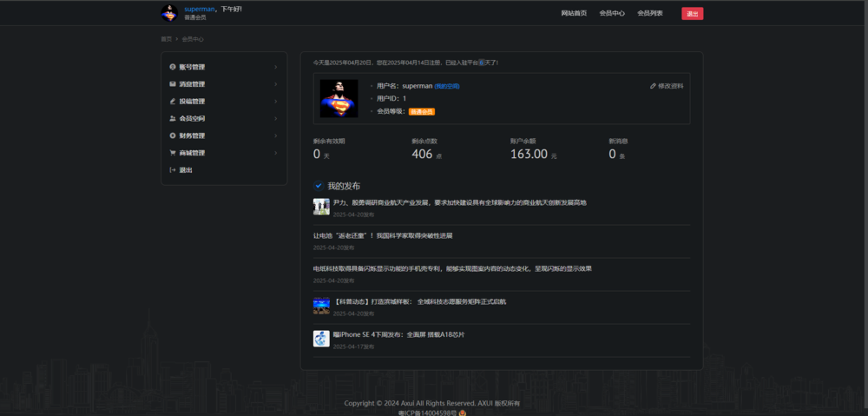The width and height of the screenshot is (868, 416).
Task: Click the 会员空间 people icon
Action: (173, 118)
